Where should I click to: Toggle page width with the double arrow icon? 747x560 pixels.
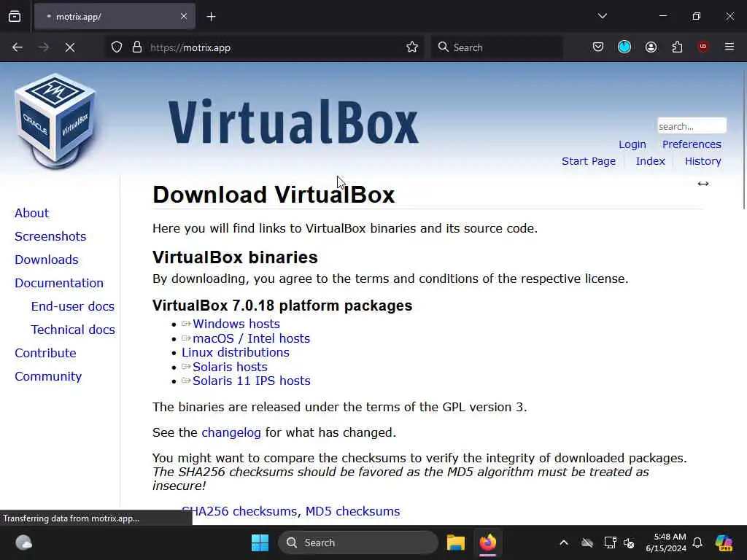703,184
